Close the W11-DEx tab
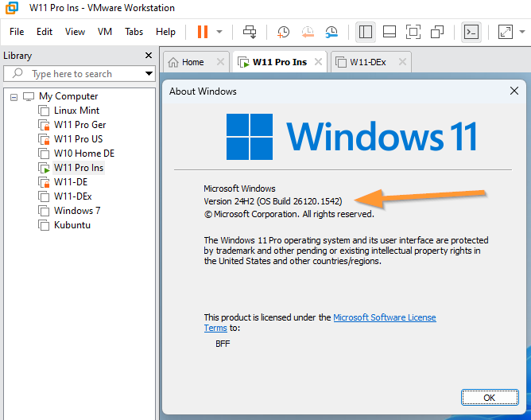This screenshot has width=531, height=420. click(x=402, y=62)
